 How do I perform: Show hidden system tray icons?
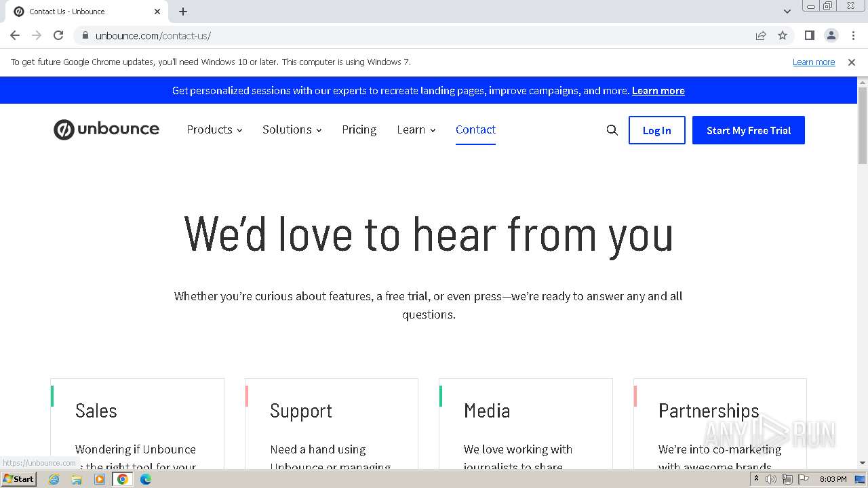(756, 479)
